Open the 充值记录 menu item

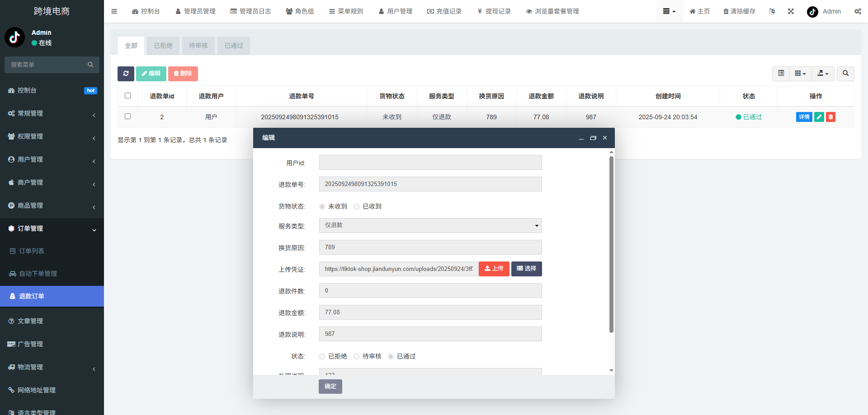[x=444, y=11]
